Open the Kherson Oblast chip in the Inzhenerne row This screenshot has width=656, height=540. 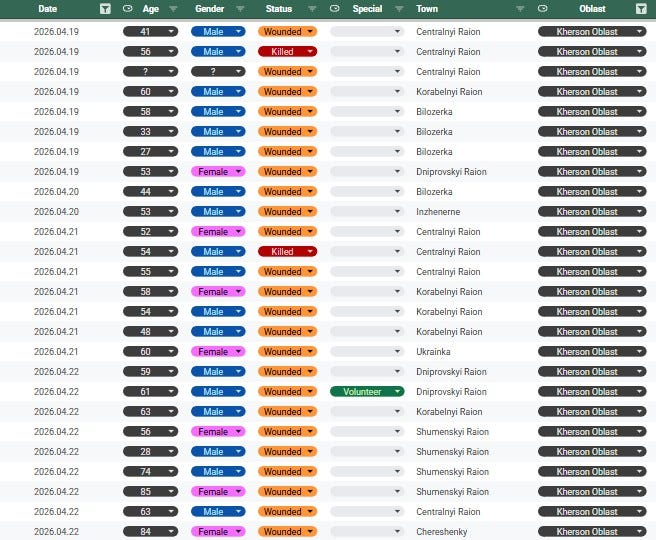click(592, 212)
